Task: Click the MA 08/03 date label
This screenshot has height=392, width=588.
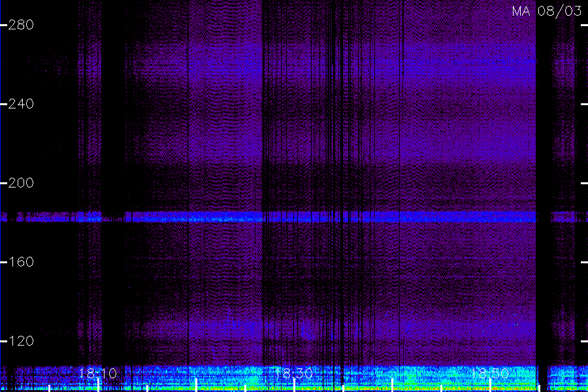Action: pyautogui.click(x=547, y=11)
